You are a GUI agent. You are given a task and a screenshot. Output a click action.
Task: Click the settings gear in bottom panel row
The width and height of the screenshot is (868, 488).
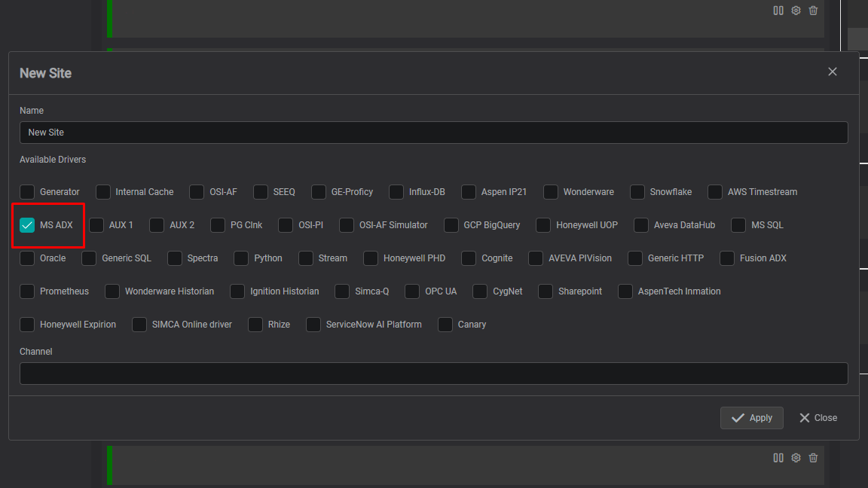pos(796,458)
